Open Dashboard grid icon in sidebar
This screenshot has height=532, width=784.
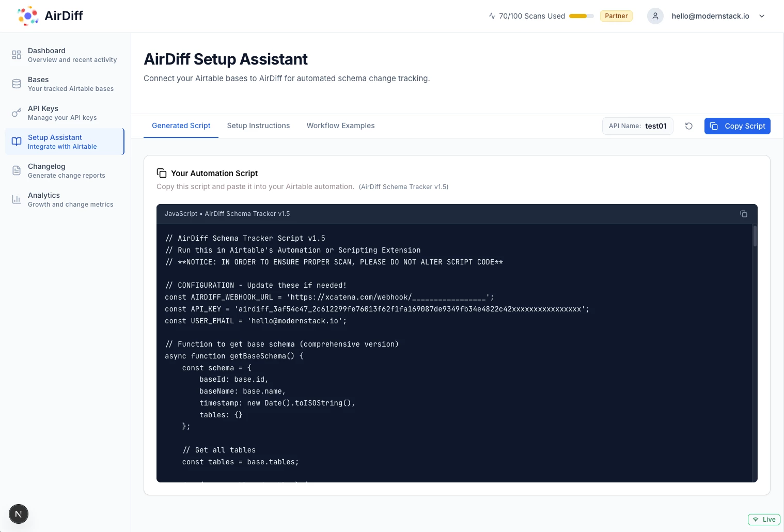[x=17, y=55]
